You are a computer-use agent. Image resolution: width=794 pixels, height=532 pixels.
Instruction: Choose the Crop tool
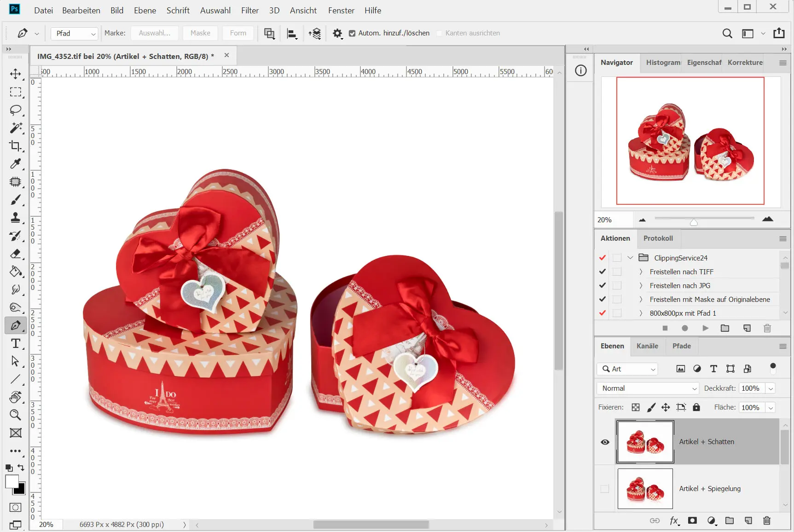tap(15, 146)
